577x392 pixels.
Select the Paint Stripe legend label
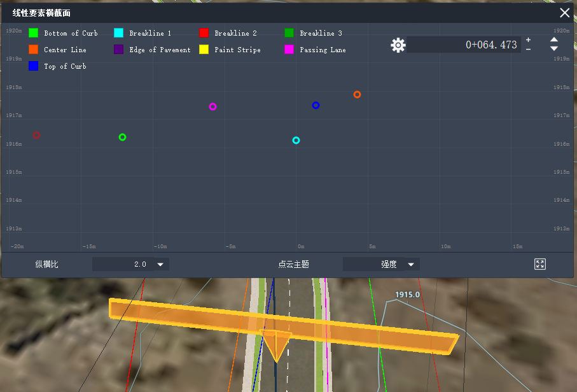pyautogui.click(x=237, y=50)
